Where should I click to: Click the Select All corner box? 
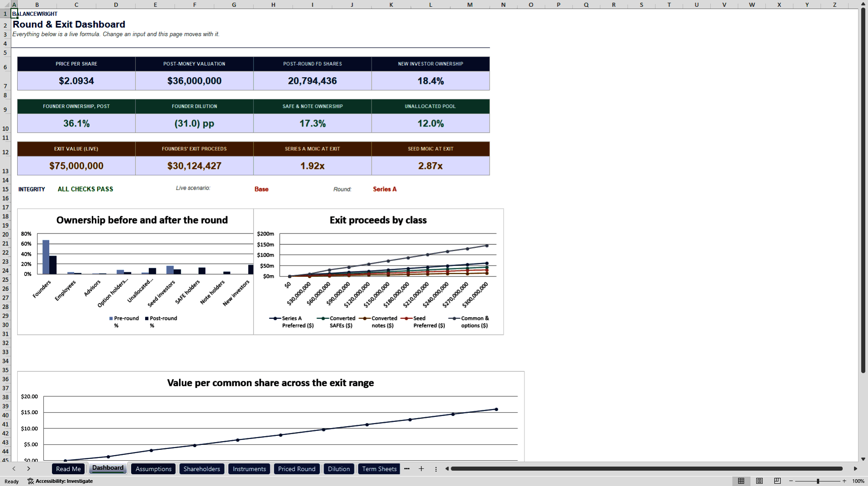[5, 5]
